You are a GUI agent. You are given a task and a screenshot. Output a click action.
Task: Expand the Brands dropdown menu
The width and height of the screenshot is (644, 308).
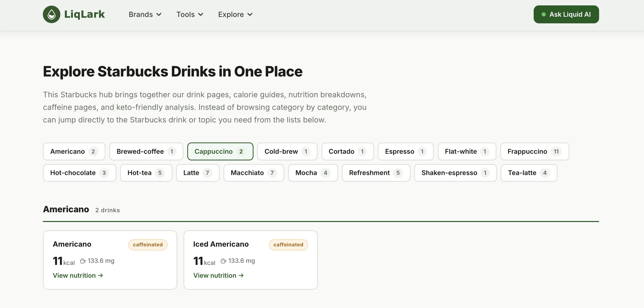tap(145, 14)
